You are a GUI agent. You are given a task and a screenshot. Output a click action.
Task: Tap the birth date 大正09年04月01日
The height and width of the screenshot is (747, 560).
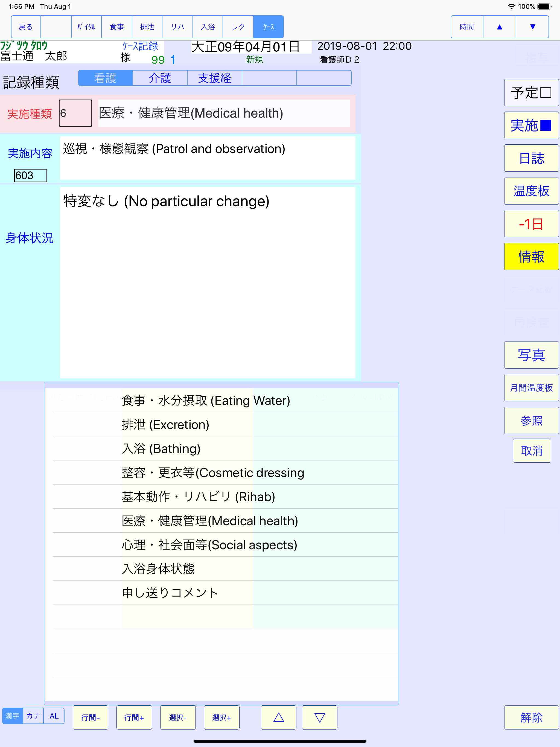point(246,46)
